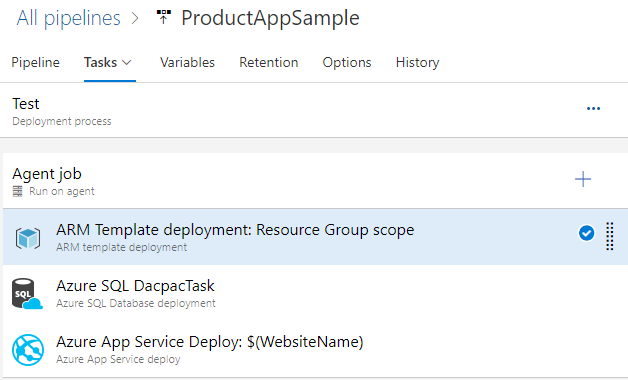The height and width of the screenshot is (380, 628).
Task: Open the Test stage ellipsis menu
Action: [593, 109]
